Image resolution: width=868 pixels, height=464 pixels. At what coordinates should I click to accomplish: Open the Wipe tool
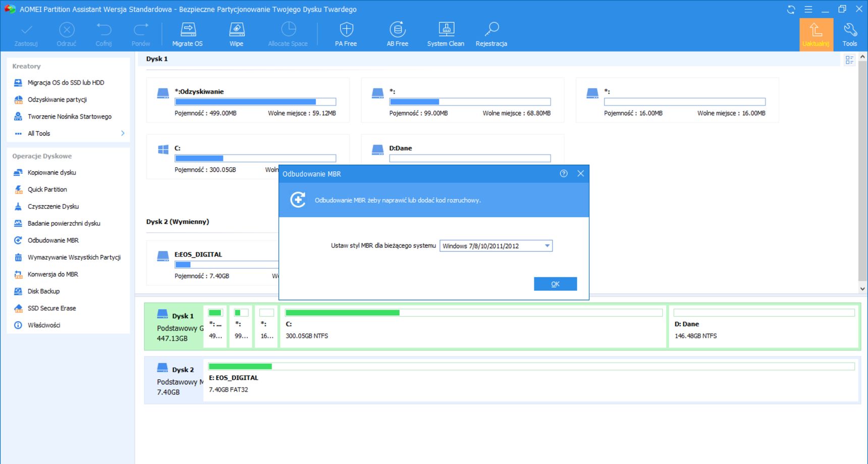(x=237, y=34)
